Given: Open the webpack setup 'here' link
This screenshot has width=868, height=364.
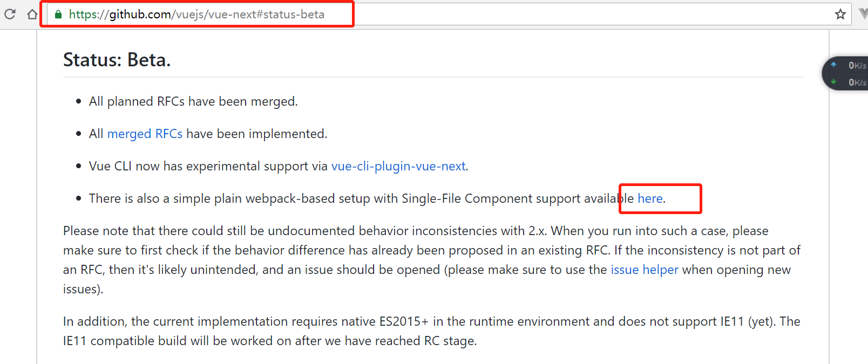Looking at the screenshot, I should 650,198.
